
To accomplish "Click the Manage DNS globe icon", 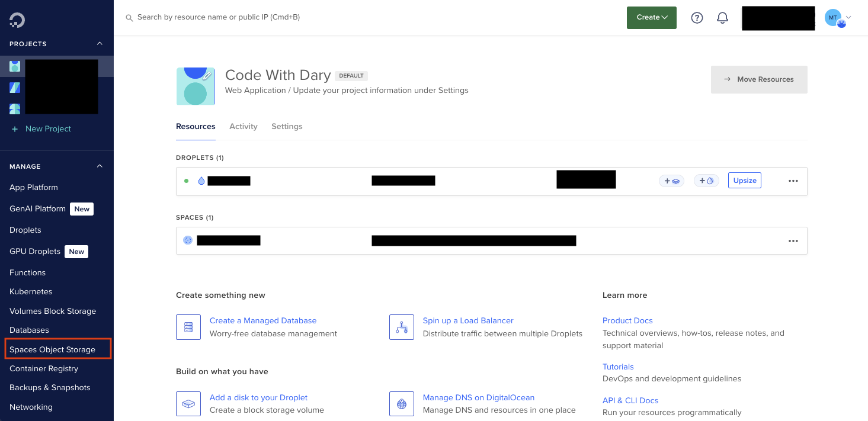I will point(402,404).
